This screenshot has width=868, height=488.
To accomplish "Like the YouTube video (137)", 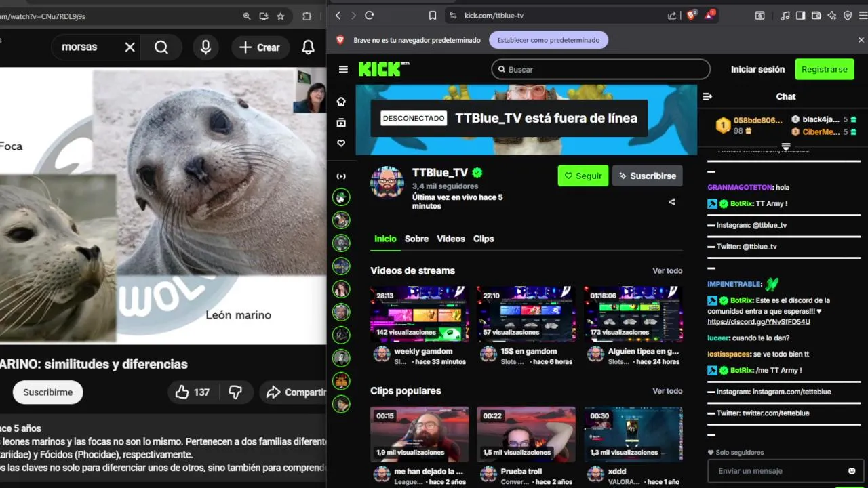I will pos(193,392).
